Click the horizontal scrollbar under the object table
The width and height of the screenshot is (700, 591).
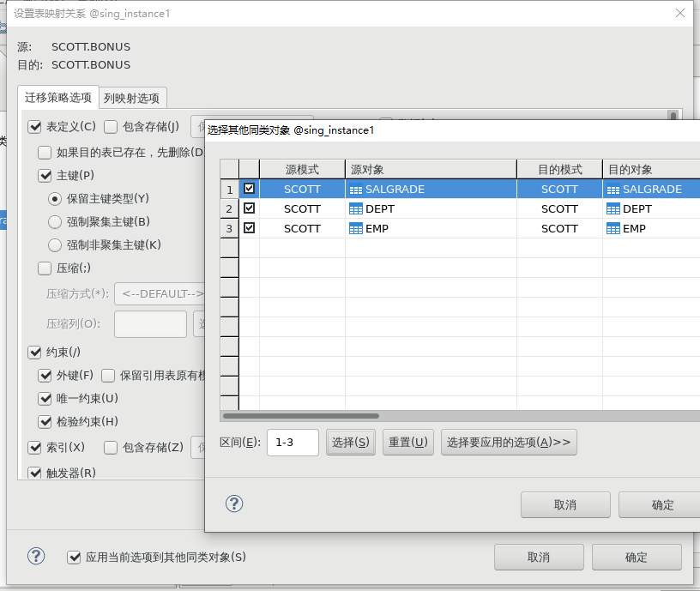coord(301,416)
